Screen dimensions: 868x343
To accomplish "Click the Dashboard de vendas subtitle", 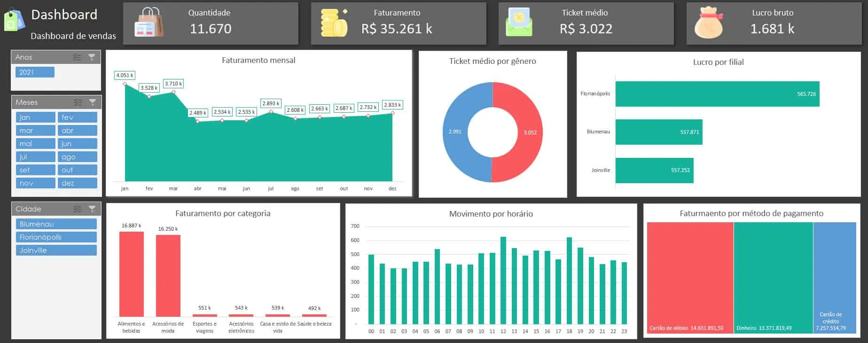I will click(x=73, y=36).
